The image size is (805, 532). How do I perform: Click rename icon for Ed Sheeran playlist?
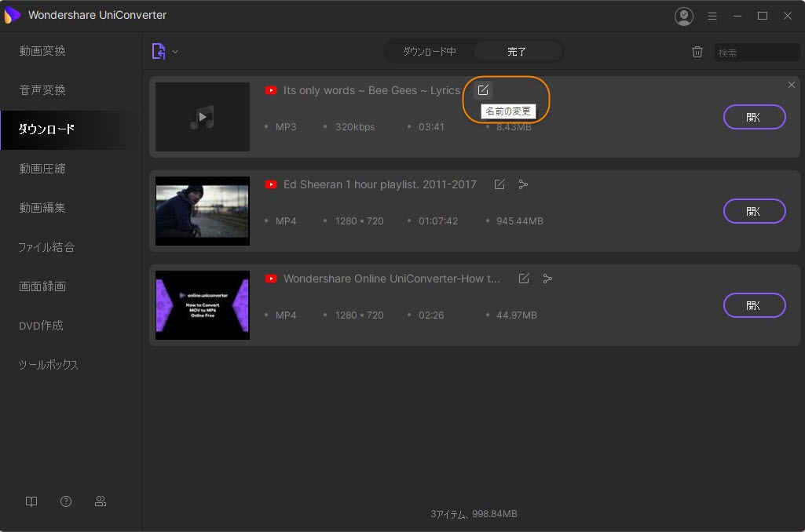(499, 184)
